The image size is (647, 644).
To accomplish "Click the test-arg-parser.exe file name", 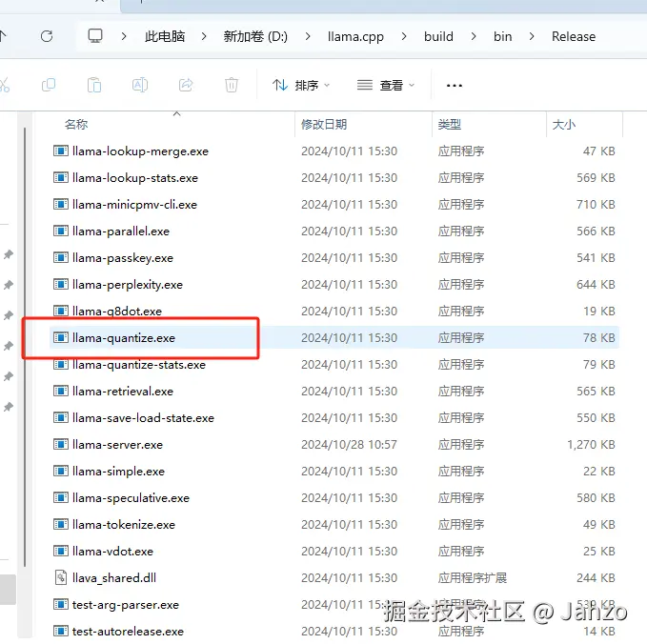I will pyautogui.click(x=126, y=605).
